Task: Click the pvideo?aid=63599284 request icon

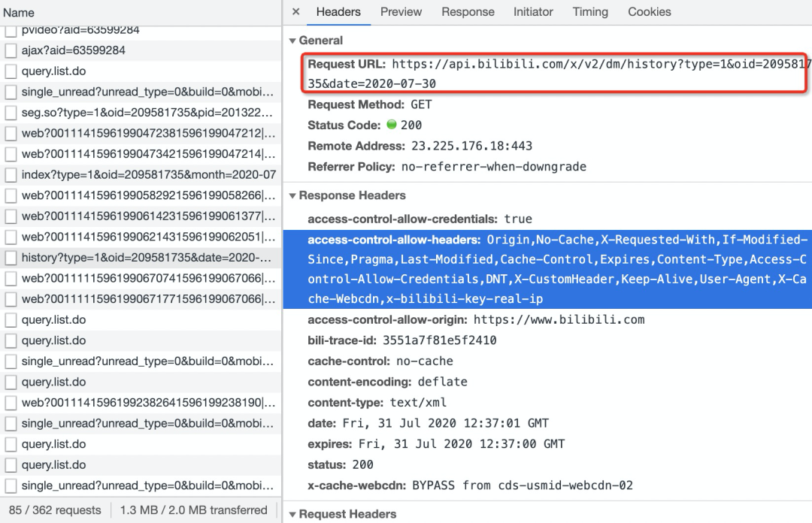Action: [x=11, y=31]
